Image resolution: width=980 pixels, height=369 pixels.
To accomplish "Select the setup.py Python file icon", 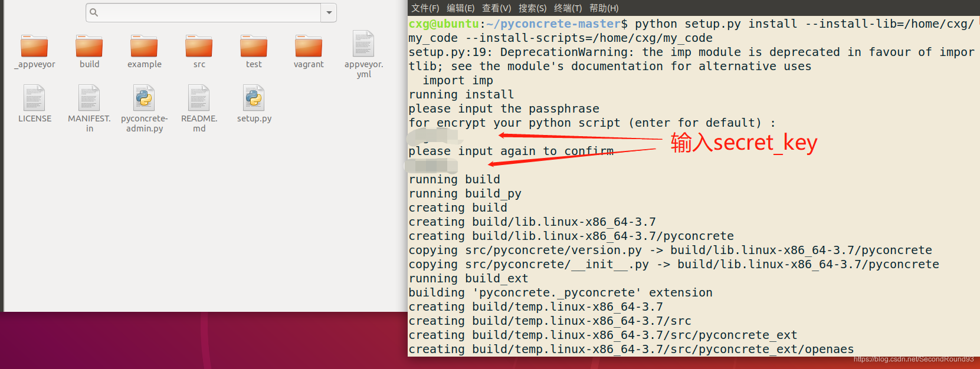I will coord(254,98).
